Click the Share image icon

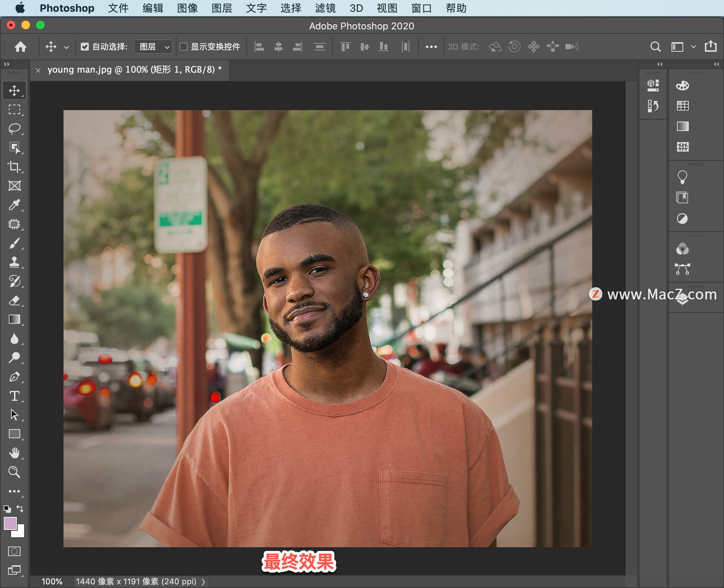(x=710, y=46)
